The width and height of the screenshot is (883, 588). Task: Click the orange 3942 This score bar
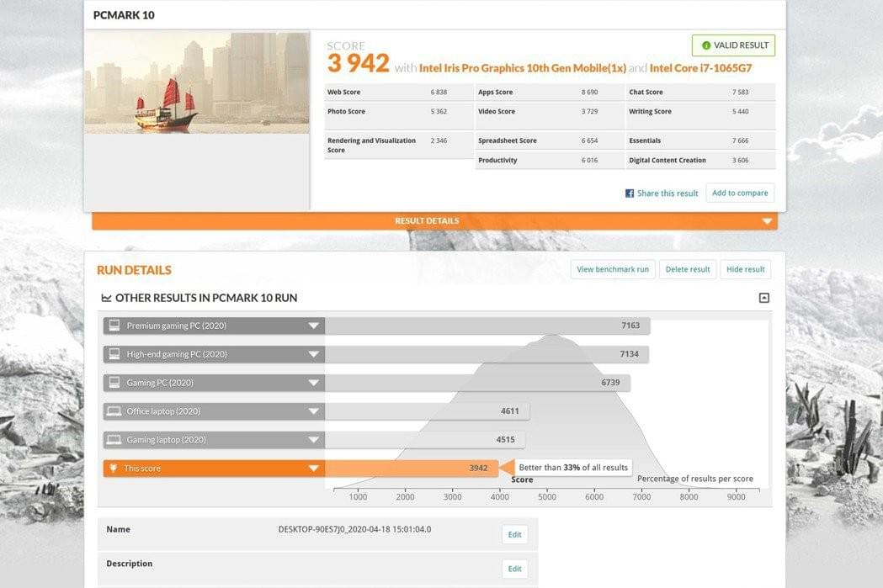412,469
